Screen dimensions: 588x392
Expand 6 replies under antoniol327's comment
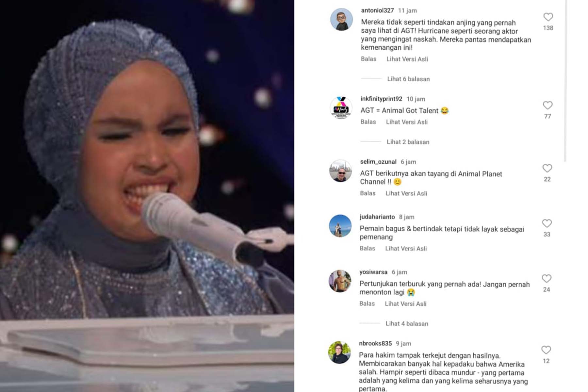tap(408, 79)
